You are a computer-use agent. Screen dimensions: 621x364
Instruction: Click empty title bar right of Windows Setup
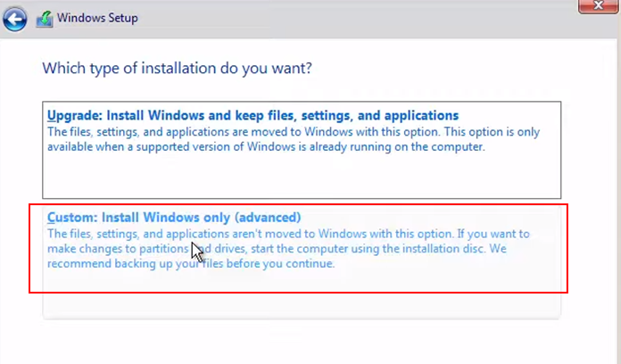[x=357, y=18]
